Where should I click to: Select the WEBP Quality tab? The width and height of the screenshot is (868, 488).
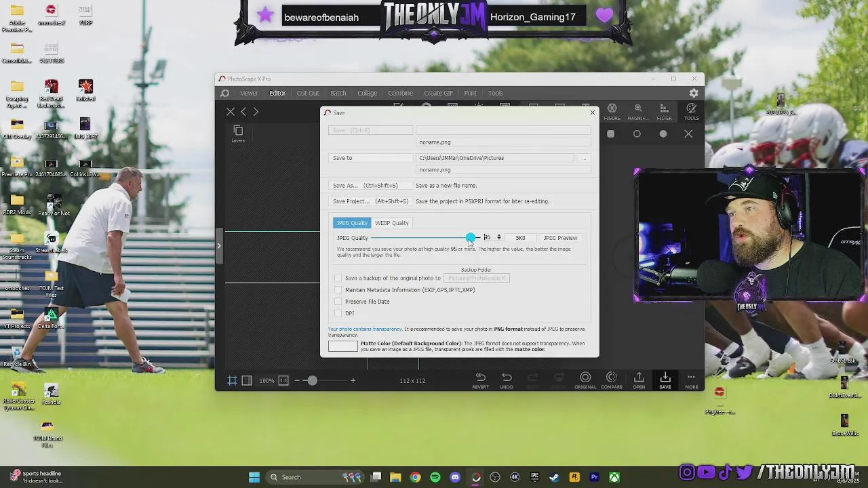(x=392, y=223)
